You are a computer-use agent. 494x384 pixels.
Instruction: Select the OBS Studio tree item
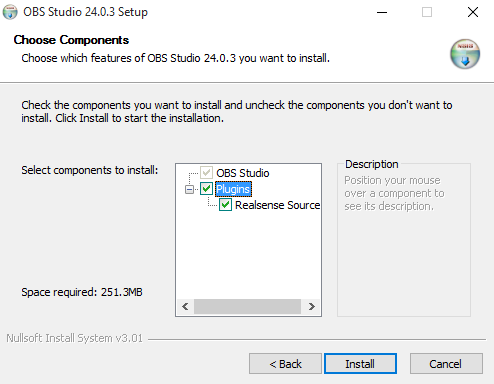tap(243, 173)
